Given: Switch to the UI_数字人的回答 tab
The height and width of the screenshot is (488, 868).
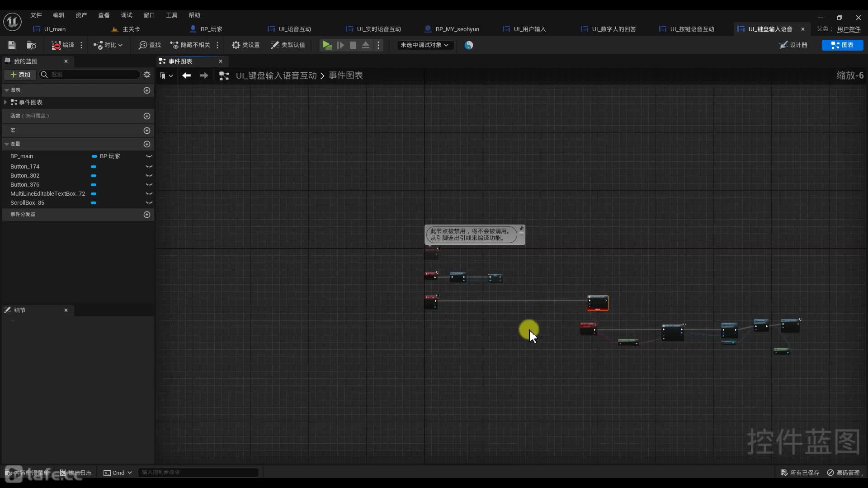Looking at the screenshot, I should click(613, 29).
